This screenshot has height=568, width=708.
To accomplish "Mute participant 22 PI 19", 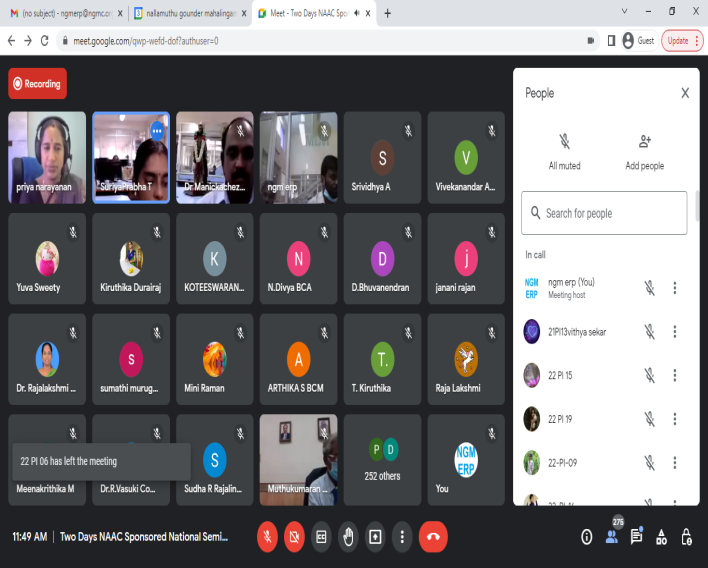I will pos(649,419).
